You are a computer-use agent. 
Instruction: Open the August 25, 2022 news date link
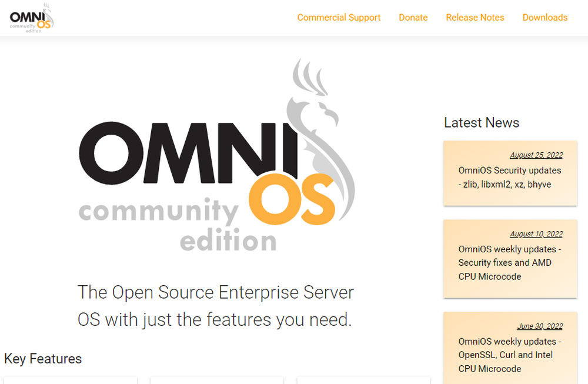tap(536, 155)
